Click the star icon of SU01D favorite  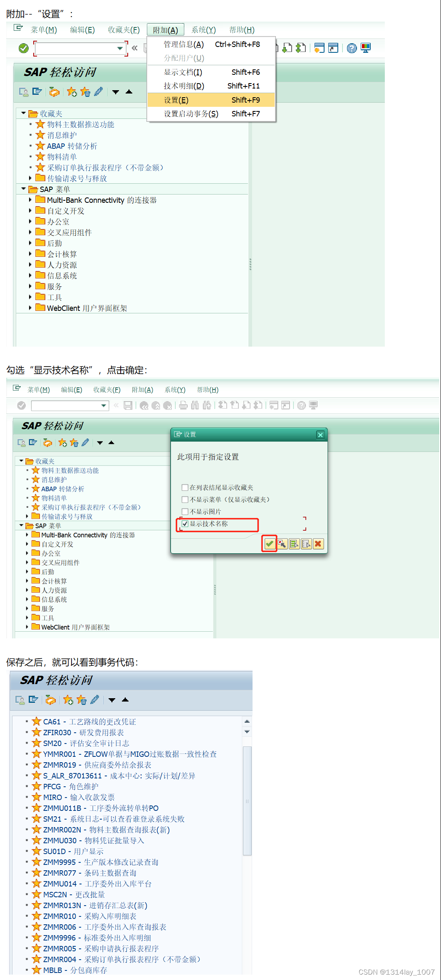pos(37,851)
